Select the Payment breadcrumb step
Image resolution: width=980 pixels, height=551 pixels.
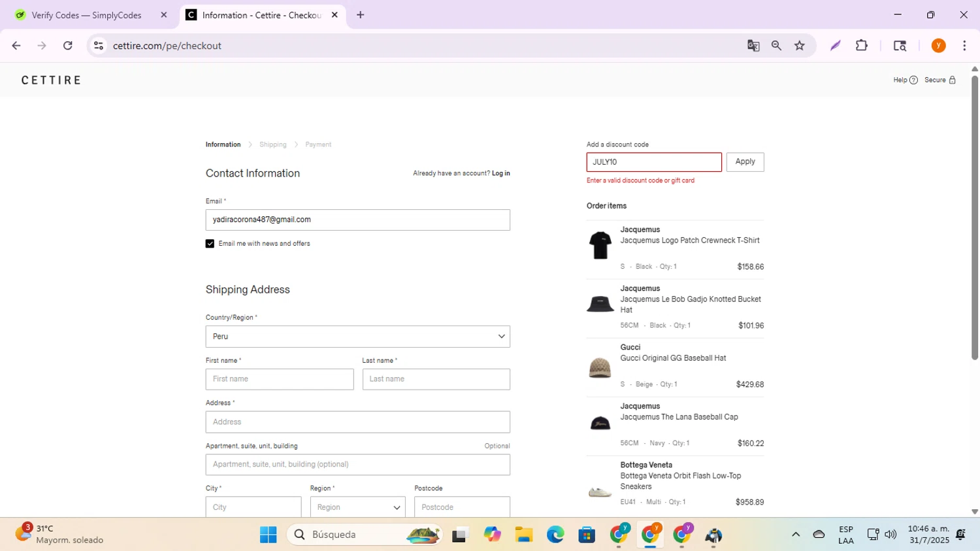(x=318, y=144)
